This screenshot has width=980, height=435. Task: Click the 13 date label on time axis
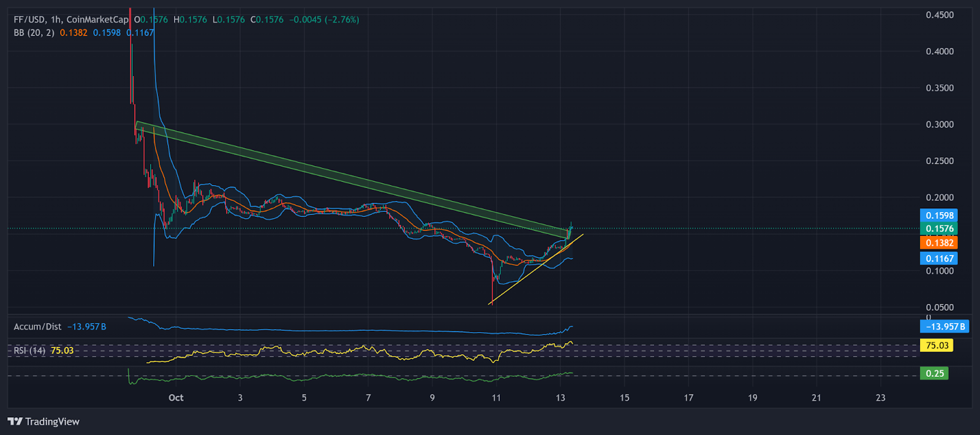point(560,398)
